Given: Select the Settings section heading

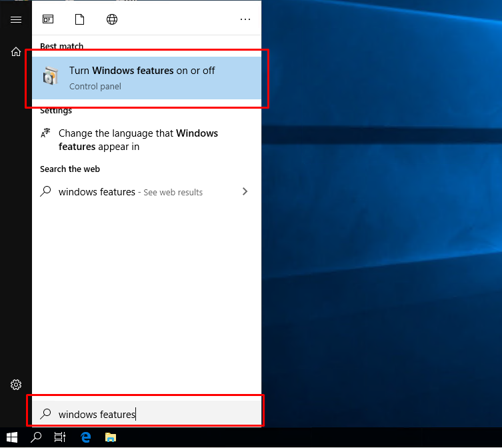Looking at the screenshot, I should tap(56, 111).
